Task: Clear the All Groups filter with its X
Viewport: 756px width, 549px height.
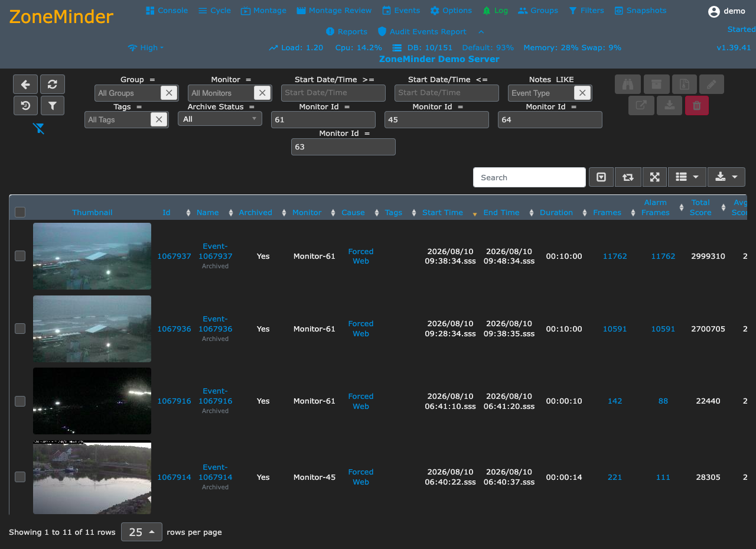Action: click(x=169, y=93)
